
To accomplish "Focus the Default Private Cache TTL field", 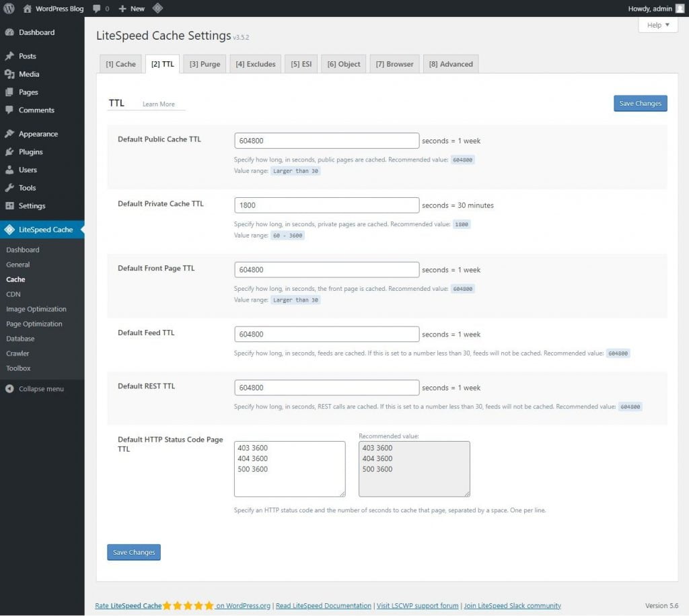I will (x=326, y=205).
